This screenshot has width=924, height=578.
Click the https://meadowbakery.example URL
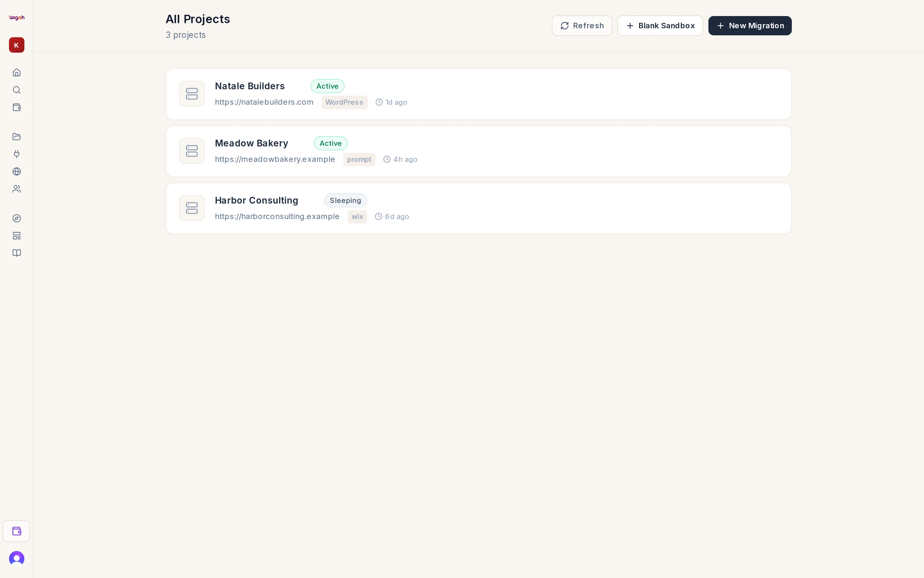(275, 159)
